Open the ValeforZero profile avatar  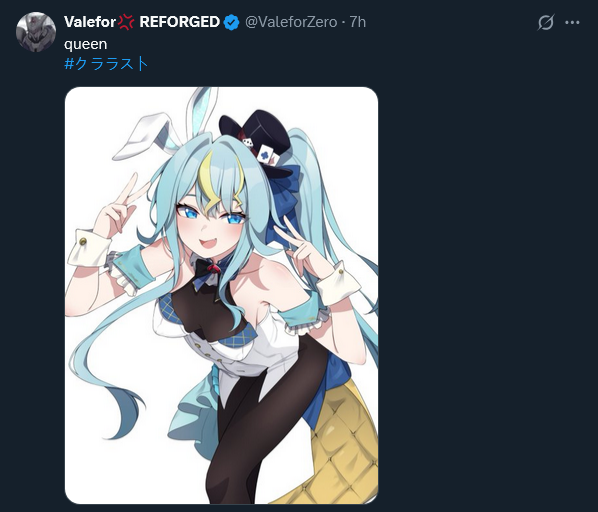coord(36,32)
